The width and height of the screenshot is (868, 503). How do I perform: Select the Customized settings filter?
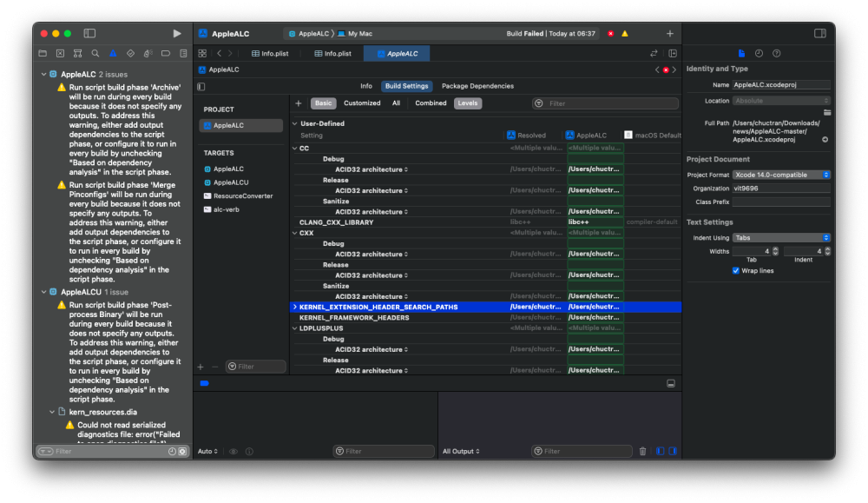[362, 103]
